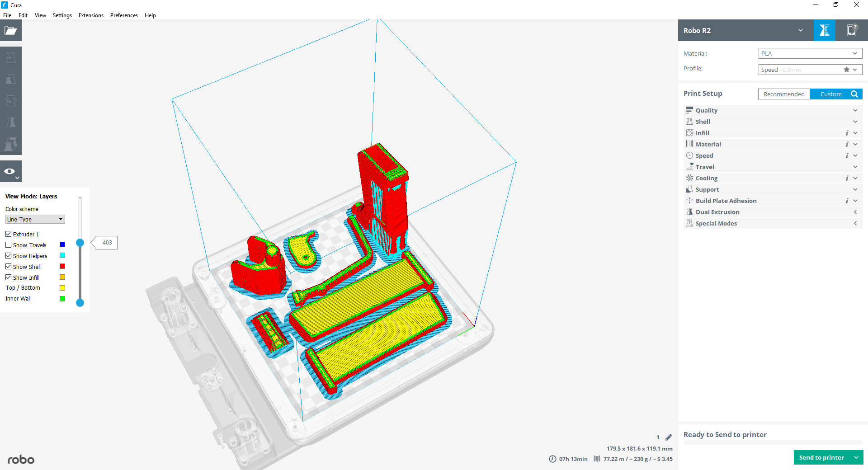The image size is (868, 470).
Task: Open the Speed profile dropdown
Action: [810, 70]
